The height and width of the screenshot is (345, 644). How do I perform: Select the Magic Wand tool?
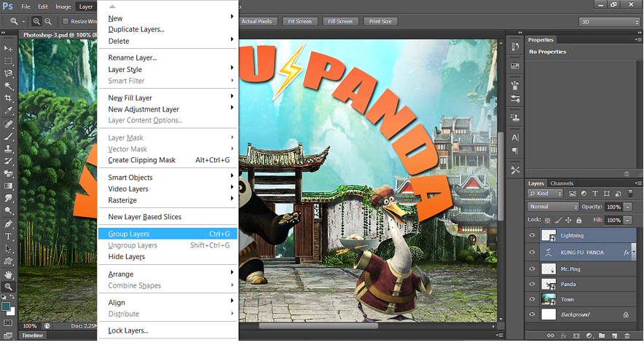[8, 86]
